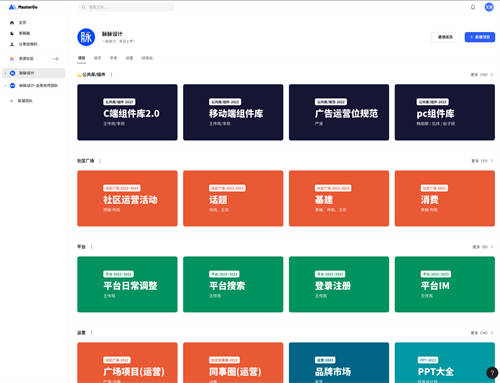The image size is (500, 383).
Task: Click the plus icon to create a new team
Action: coord(12,101)
